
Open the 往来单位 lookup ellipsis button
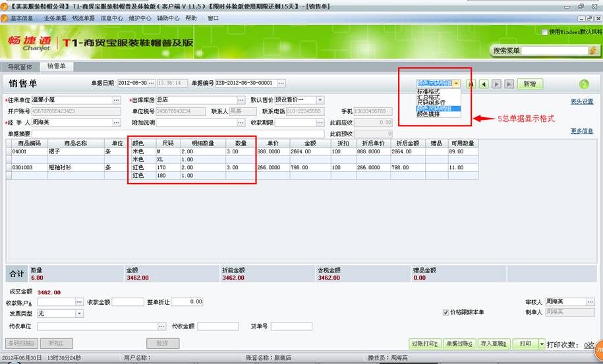pyautogui.click(x=117, y=100)
